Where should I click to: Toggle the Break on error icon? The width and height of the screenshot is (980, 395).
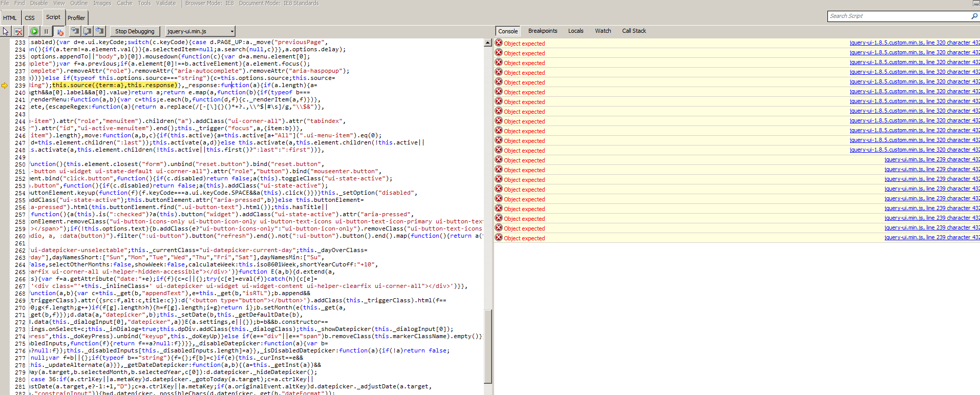tap(59, 31)
